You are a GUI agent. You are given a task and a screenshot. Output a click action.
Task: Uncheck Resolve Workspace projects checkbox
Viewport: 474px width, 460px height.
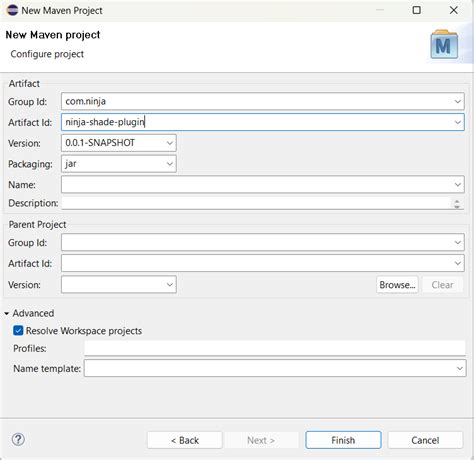coord(18,331)
